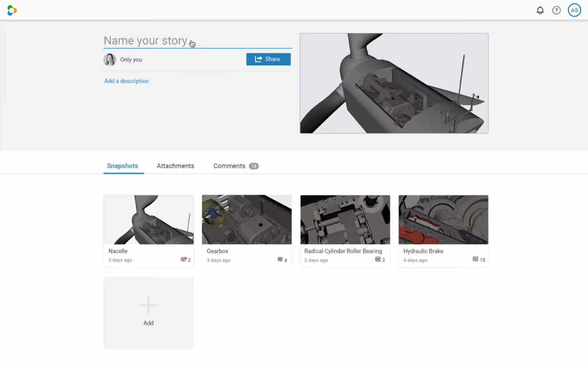The height and width of the screenshot is (368, 588).
Task: Open comments icon on Nacelle card
Action: (183, 260)
